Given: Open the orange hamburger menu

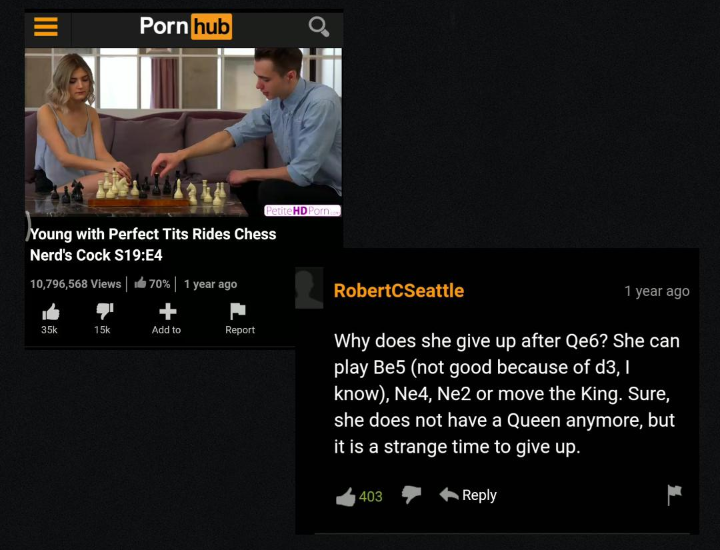Looking at the screenshot, I should tap(46, 27).
